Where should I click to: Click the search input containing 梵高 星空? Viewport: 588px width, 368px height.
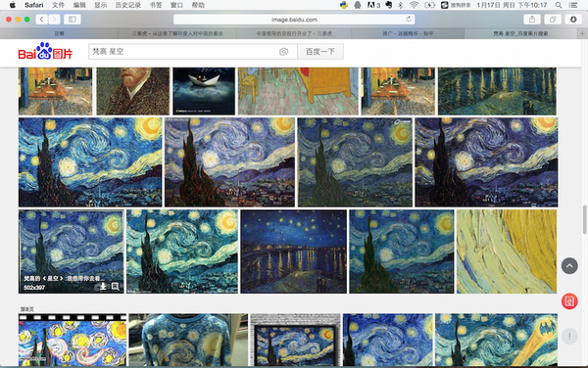coord(184,52)
